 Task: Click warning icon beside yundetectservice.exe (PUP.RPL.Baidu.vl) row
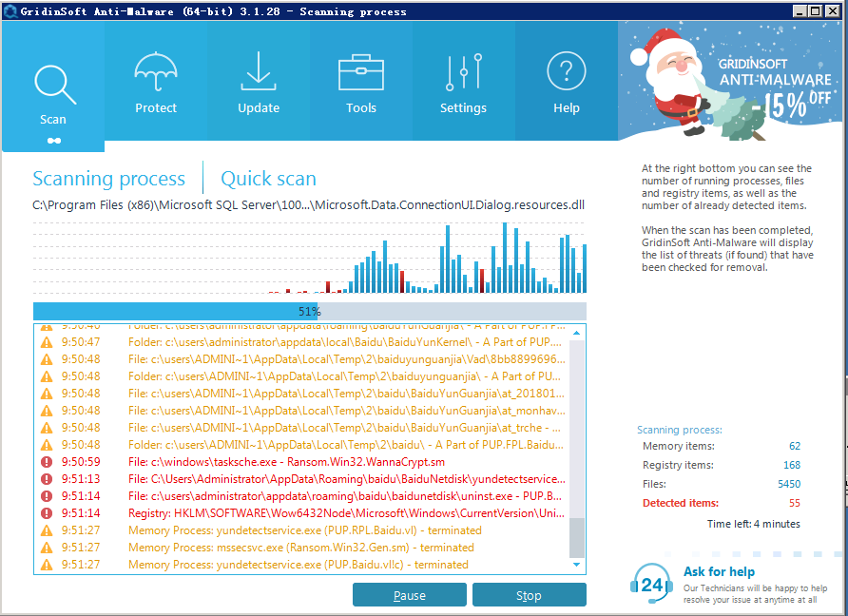(47, 530)
